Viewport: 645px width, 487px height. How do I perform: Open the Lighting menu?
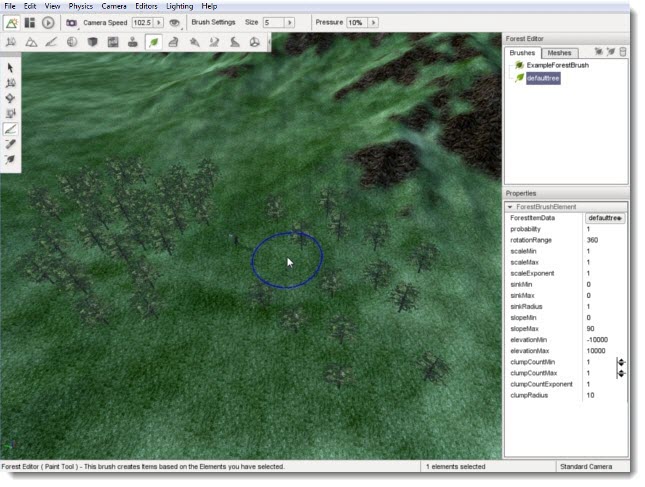(179, 6)
